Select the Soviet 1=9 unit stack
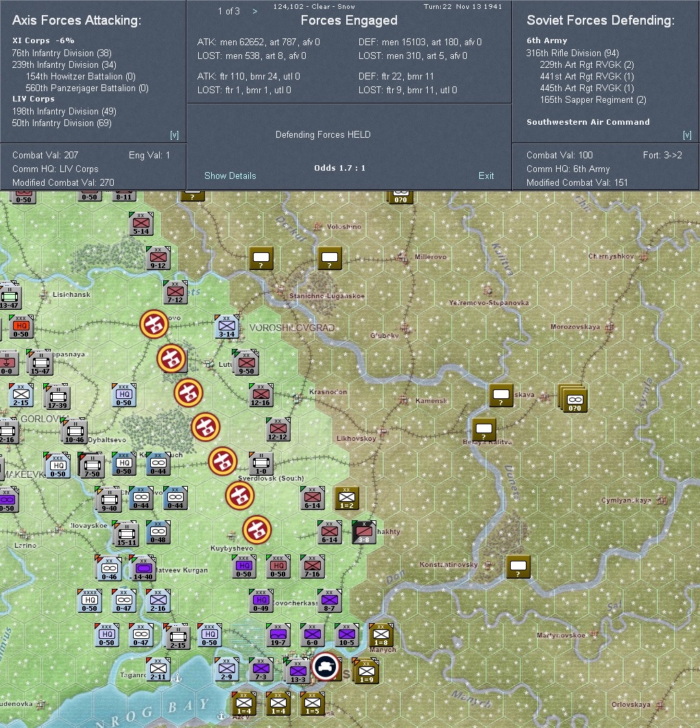700x728 pixels. [x=367, y=672]
